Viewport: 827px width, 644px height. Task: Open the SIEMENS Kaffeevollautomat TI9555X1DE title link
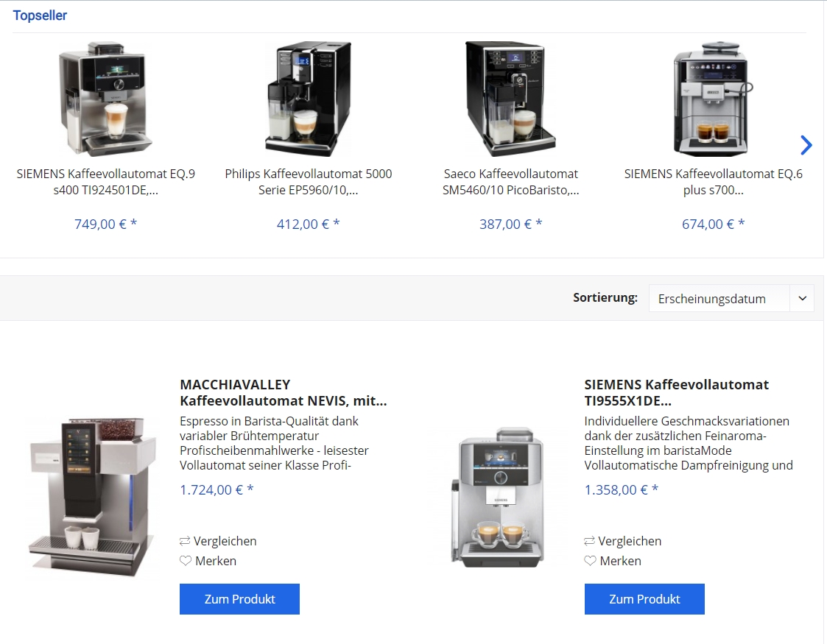tap(676, 392)
